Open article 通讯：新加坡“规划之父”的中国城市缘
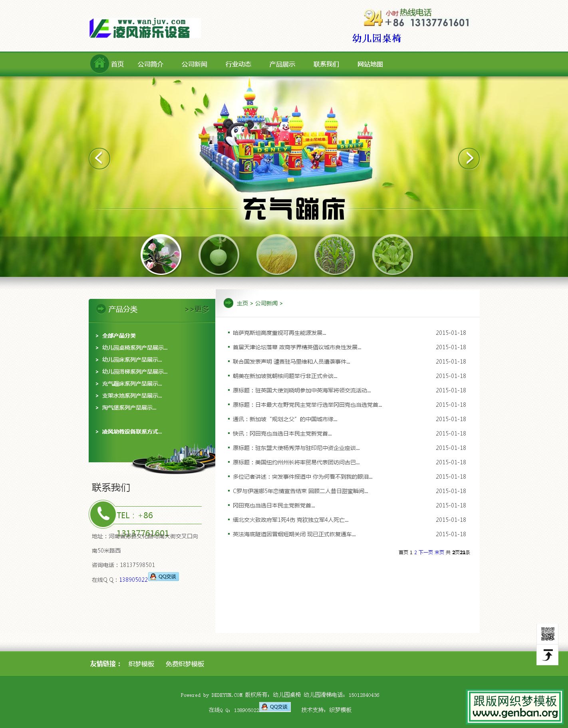The width and height of the screenshot is (568, 728). (x=285, y=419)
